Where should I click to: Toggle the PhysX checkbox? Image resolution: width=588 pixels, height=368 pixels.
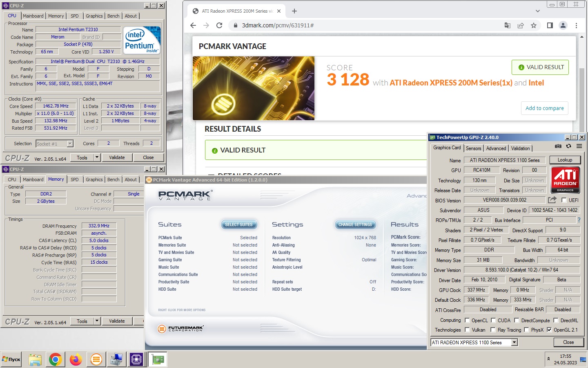[526, 330]
